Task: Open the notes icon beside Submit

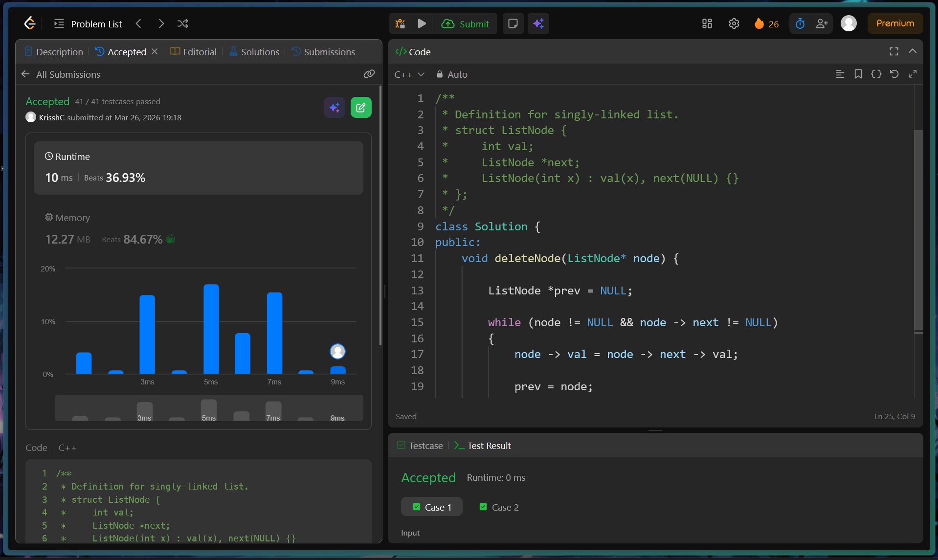Action: click(513, 23)
